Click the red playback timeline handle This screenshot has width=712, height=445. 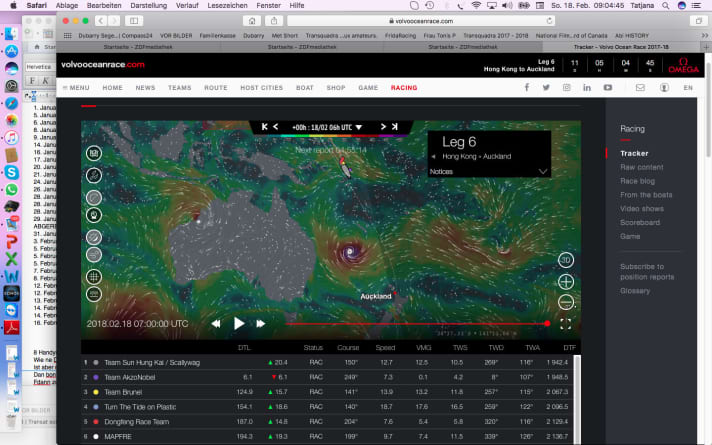547,323
